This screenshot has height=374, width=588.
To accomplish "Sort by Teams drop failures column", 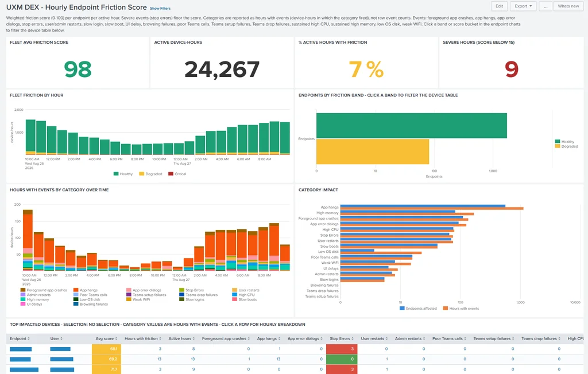I will [x=559, y=339].
